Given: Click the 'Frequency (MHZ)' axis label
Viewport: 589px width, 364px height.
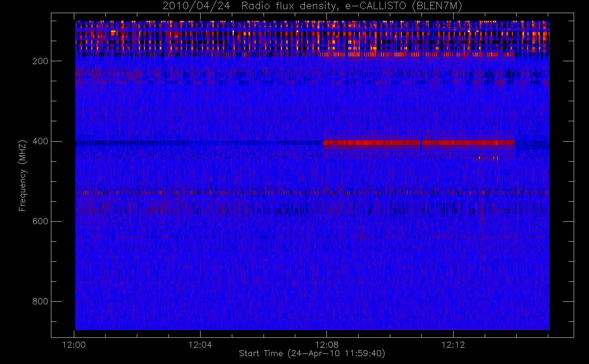Looking at the screenshot, I should tap(23, 175).
